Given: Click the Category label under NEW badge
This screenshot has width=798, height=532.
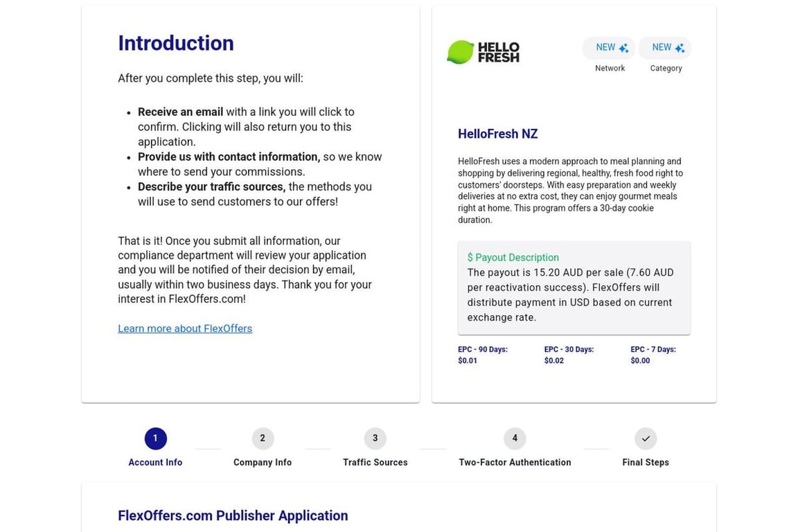Looking at the screenshot, I should click(x=666, y=68).
